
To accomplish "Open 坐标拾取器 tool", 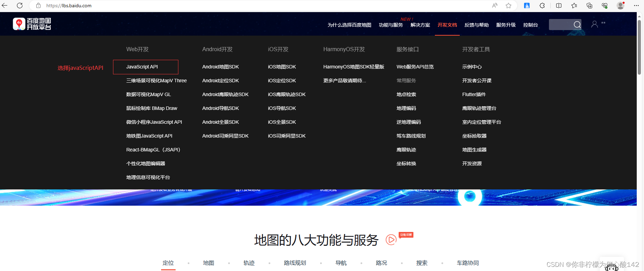I will tap(474, 136).
